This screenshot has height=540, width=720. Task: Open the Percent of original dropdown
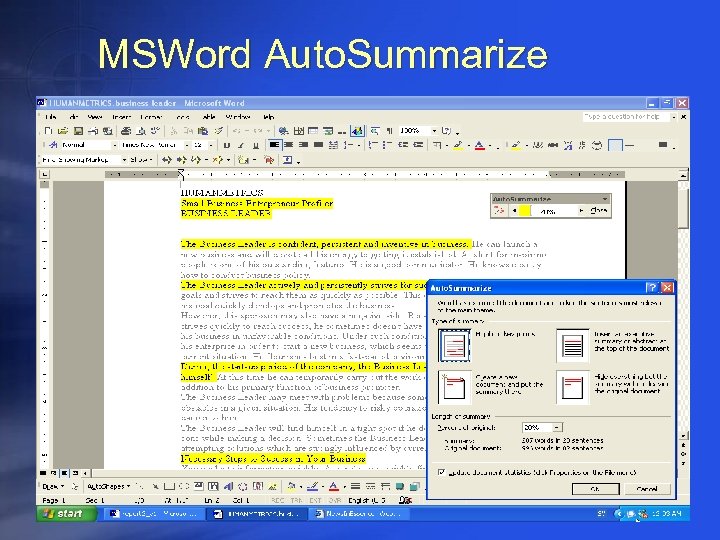point(557,428)
